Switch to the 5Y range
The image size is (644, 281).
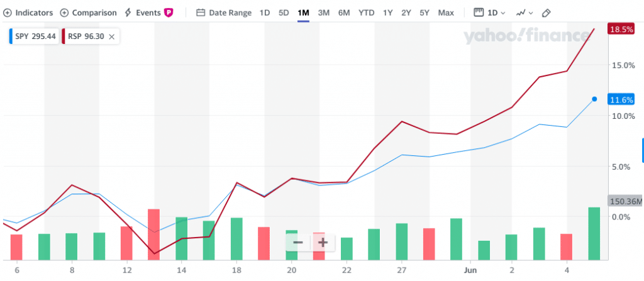[425, 13]
